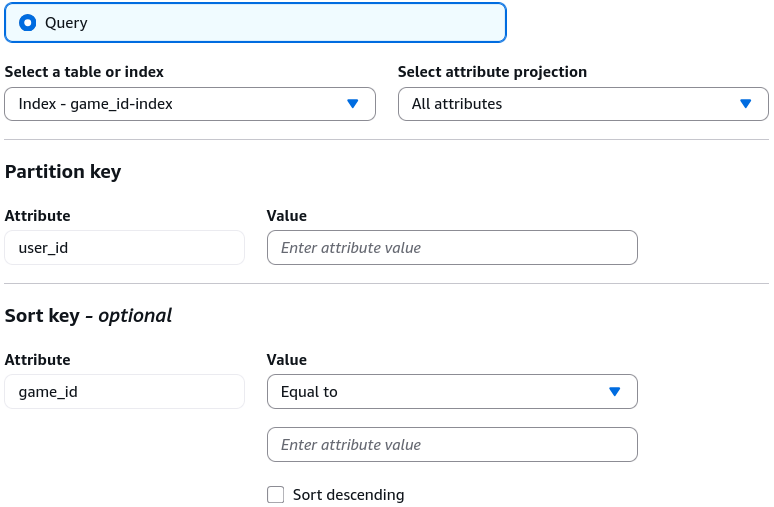Click the 'Sort key - optional' section heading
This screenshot has width=774, height=507.
pos(88,315)
